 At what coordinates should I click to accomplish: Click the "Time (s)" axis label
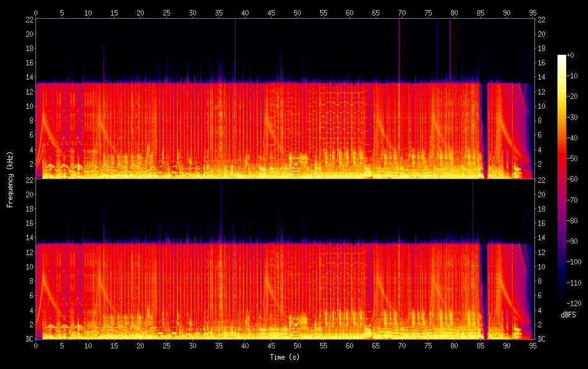click(284, 357)
